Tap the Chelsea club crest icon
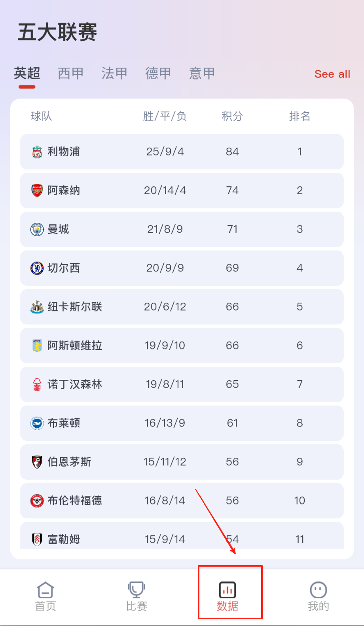Viewport: 364px width, 626px height. pos(37,268)
